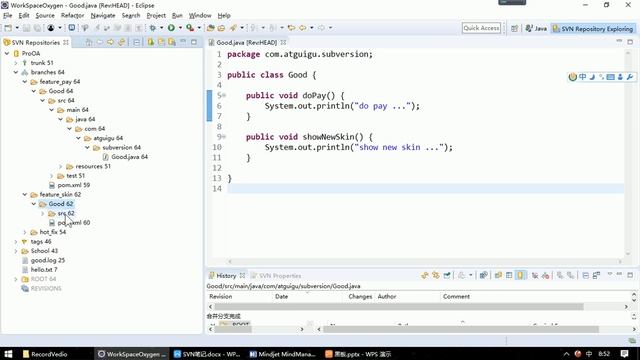Click the New wizard icon in main toolbar
The height and width of the screenshot is (360, 640).
(8, 28)
